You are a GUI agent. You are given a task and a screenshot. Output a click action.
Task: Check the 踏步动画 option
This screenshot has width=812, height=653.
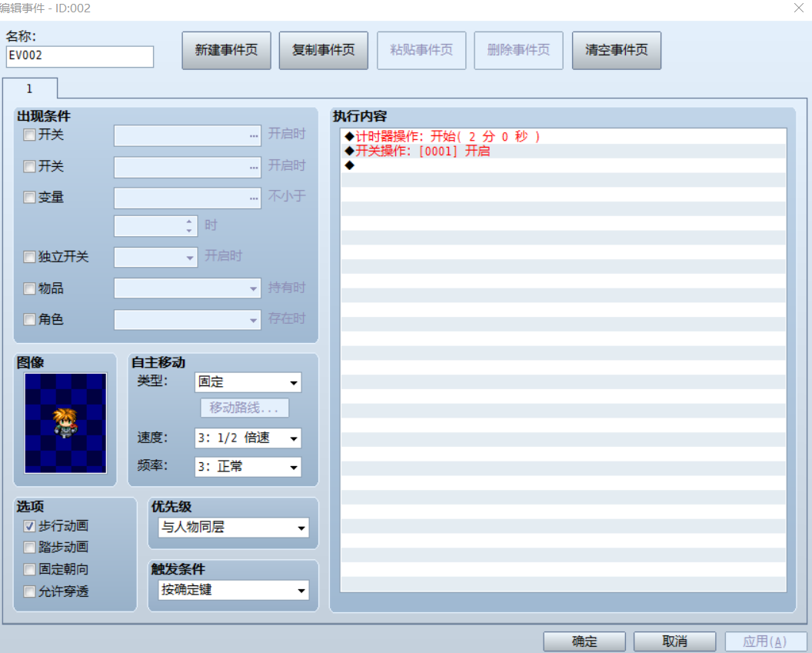click(x=29, y=548)
